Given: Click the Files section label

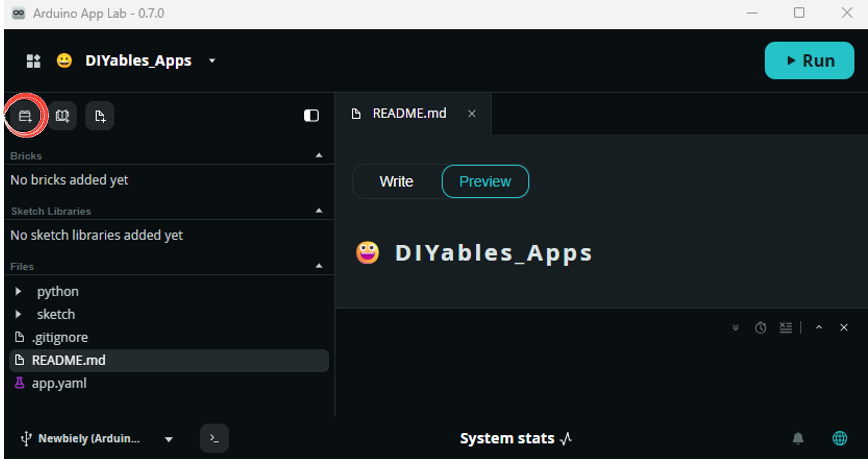Looking at the screenshot, I should click(22, 266).
